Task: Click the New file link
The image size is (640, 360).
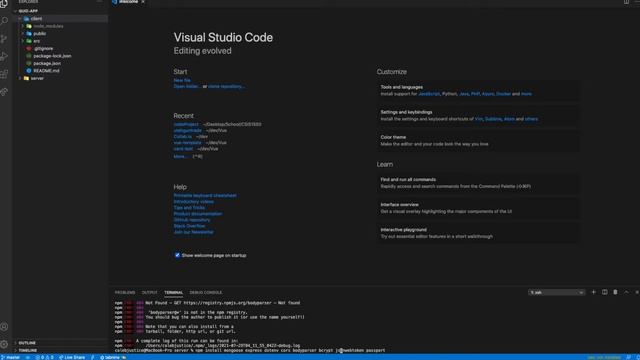Action: click(x=182, y=80)
